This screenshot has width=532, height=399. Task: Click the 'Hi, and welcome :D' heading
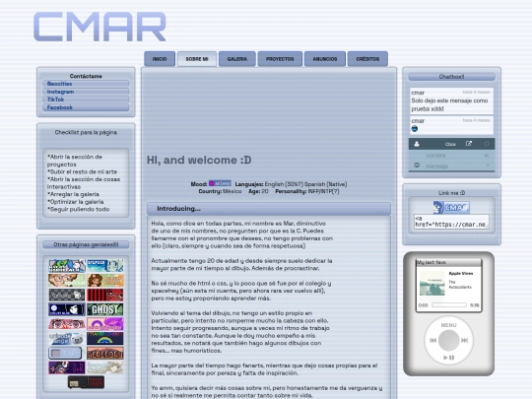pyautogui.click(x=199, y=160)
